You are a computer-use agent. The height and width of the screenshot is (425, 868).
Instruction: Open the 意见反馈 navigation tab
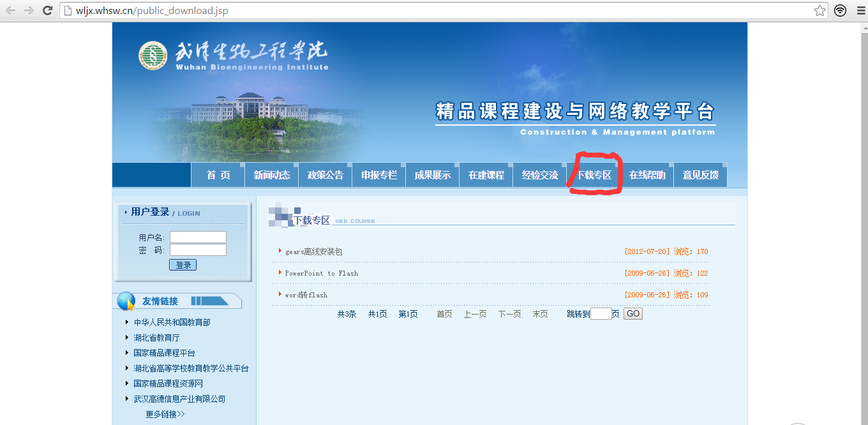click(x=700, y=175)
